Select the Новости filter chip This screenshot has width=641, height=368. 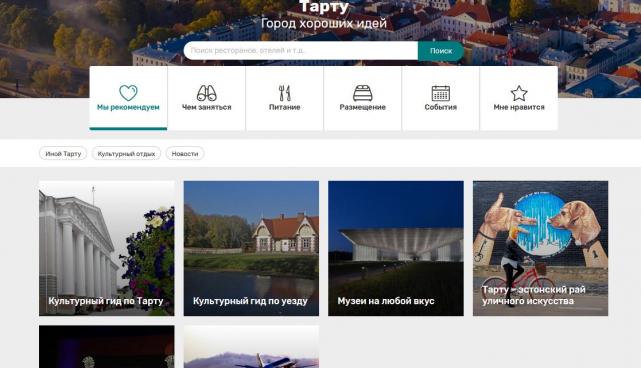[185, 154]
